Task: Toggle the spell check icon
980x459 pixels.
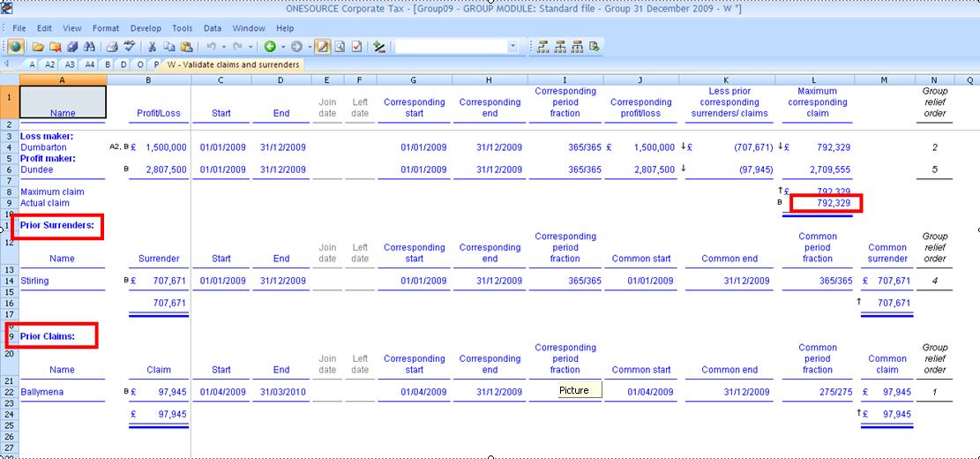Action: point(130,47)
